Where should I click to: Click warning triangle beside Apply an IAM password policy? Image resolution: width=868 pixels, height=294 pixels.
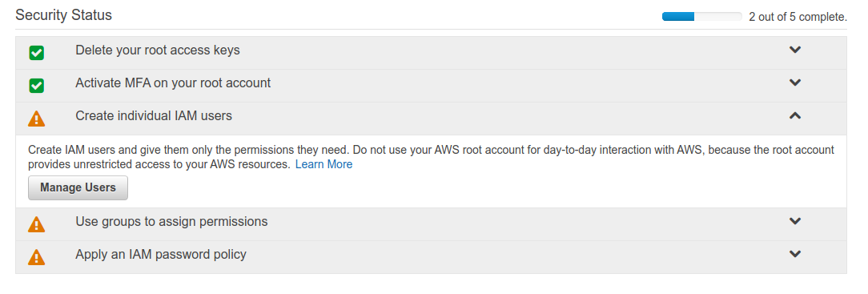tap(37, 257)
